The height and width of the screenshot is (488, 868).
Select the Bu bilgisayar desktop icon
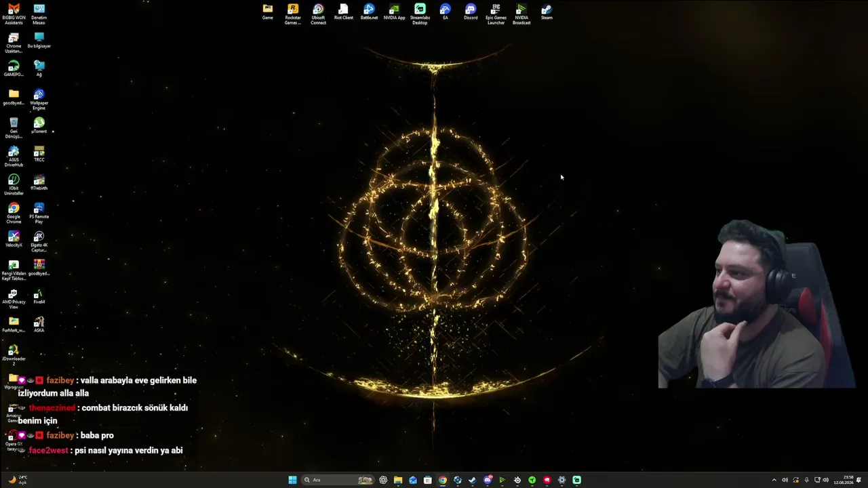coord(39,40)
